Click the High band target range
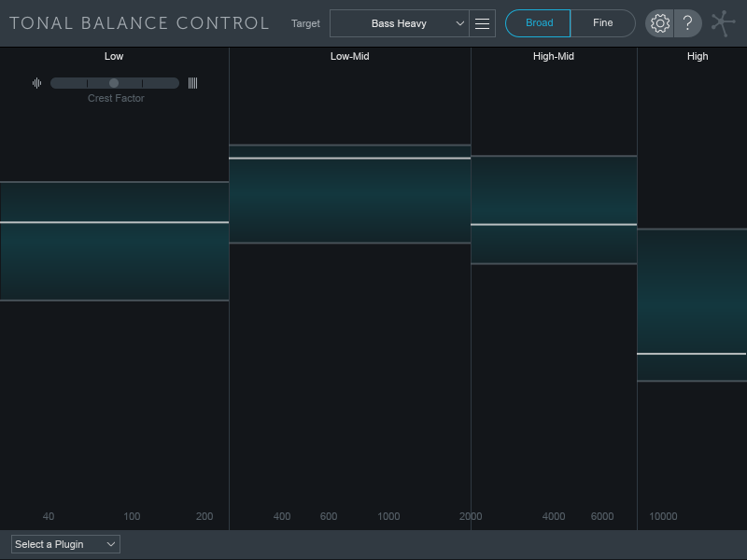 [x=692, y=305]
